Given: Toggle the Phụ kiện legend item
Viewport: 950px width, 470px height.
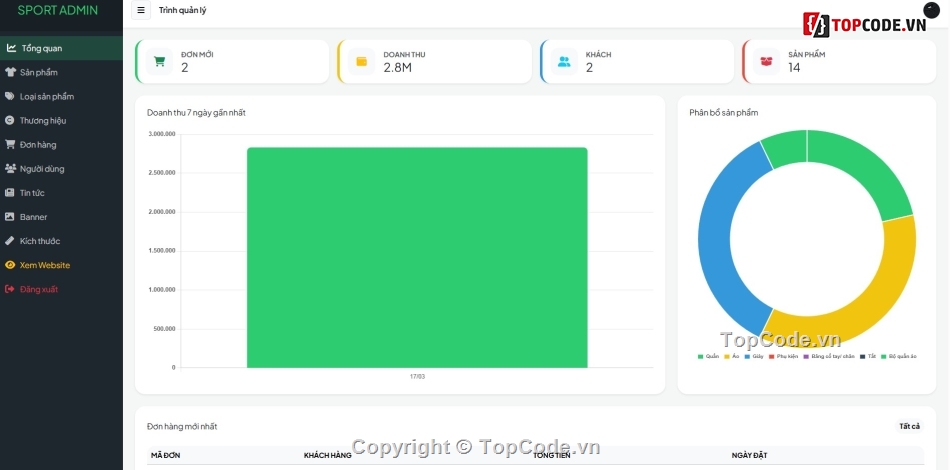Looking at the screenshot, I should coord(783,356).
